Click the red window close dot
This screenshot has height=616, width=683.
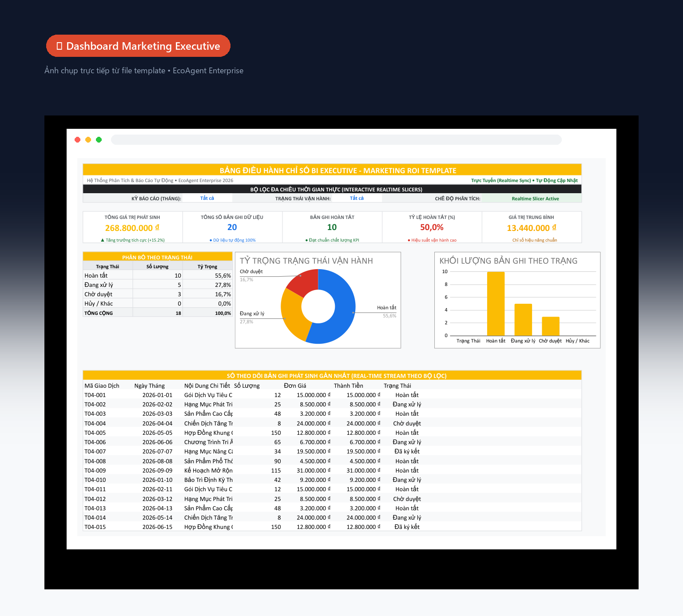click(x=78, y=140)
